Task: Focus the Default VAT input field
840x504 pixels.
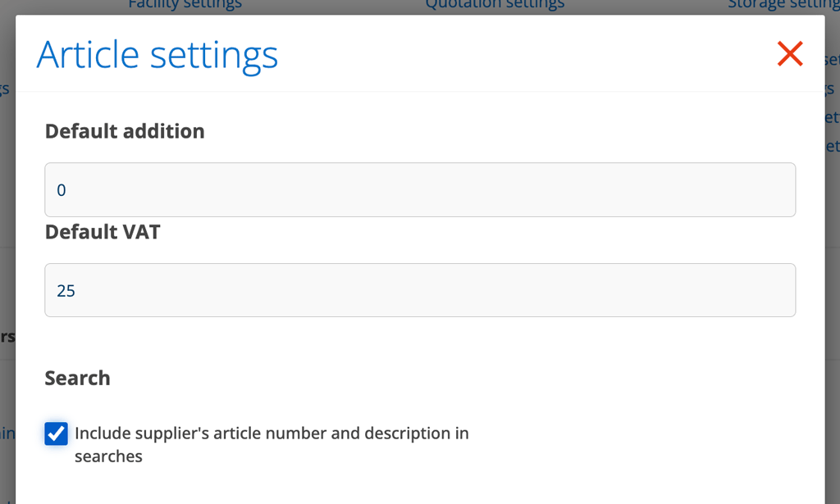Action: [420, 290]
